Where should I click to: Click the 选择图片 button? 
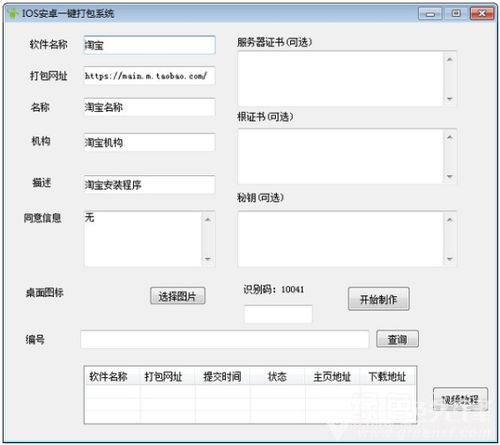coord(177,296)
